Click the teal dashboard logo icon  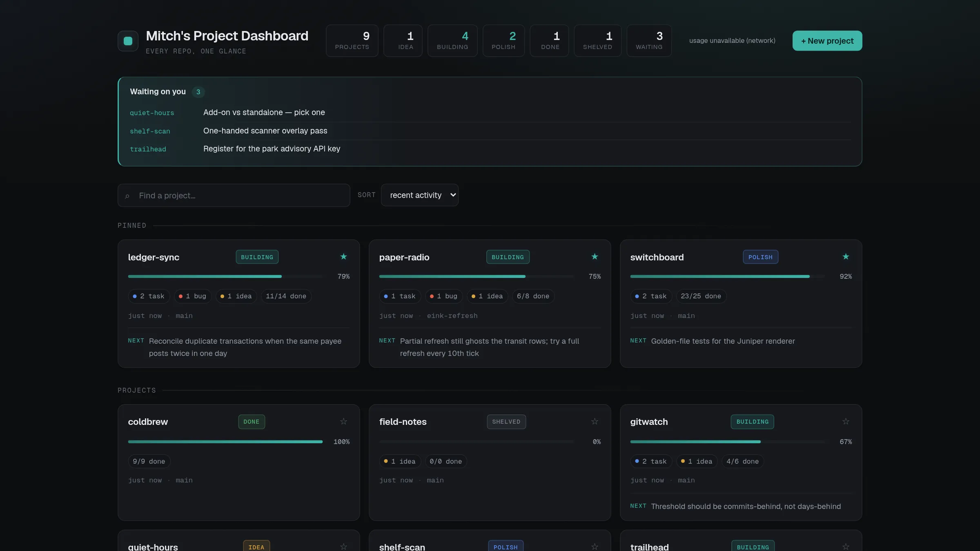click(x=128, y=41)
